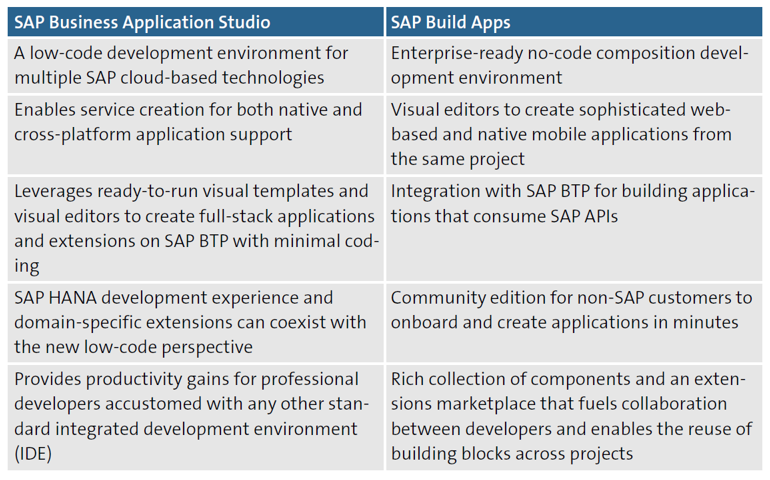Select the cell about consuming SAP APIs

pos(574,203)
